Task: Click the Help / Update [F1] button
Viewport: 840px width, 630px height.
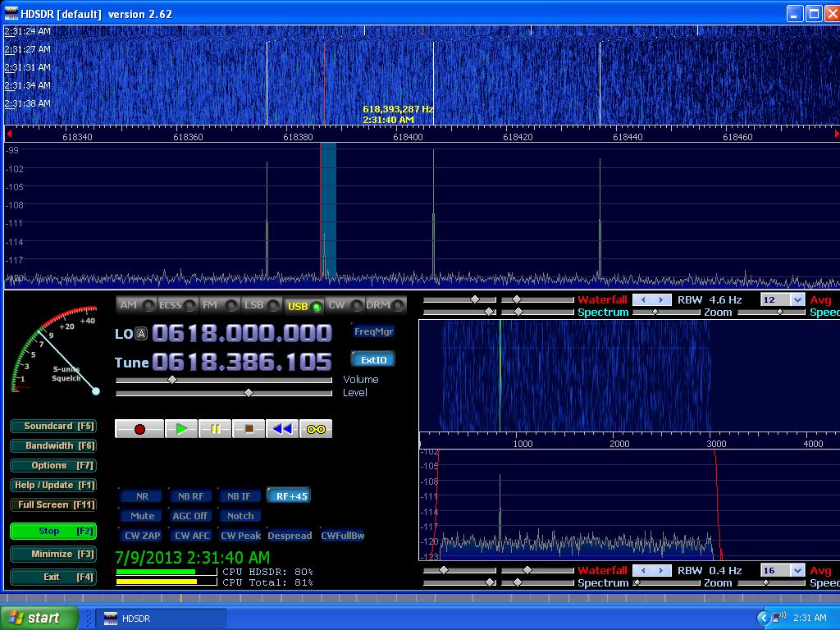Action: pyautogui.click(x=53, y=486)
